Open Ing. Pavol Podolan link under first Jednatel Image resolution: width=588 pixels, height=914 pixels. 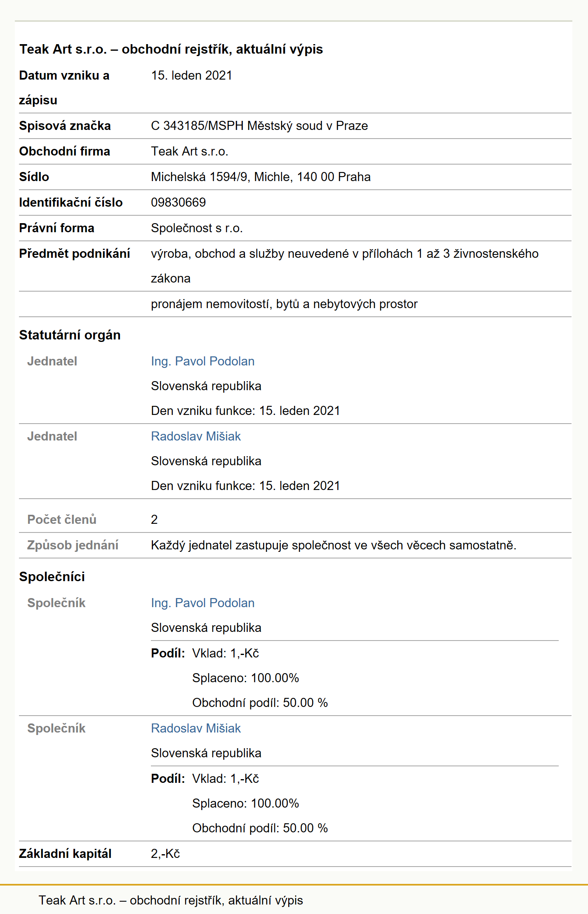[x=202, y=361]
